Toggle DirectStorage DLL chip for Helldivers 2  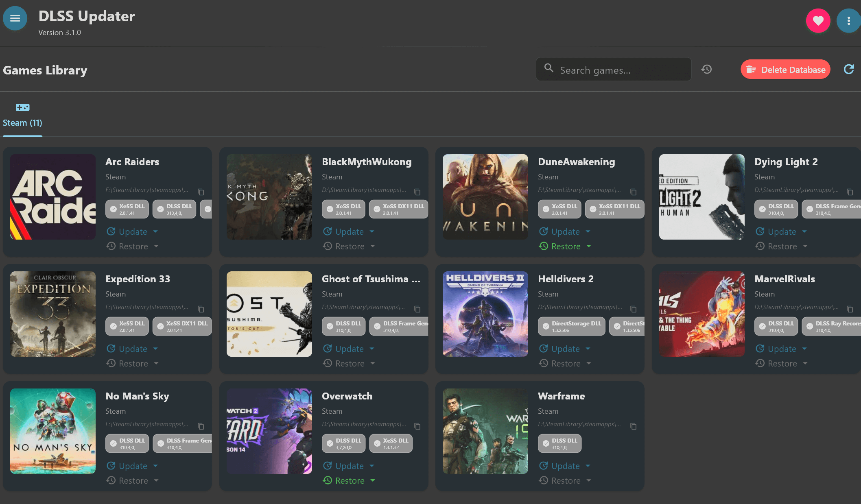coord(571,326)
